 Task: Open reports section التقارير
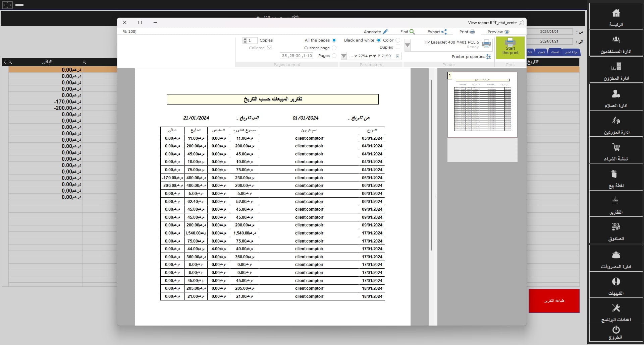(616, 204)
